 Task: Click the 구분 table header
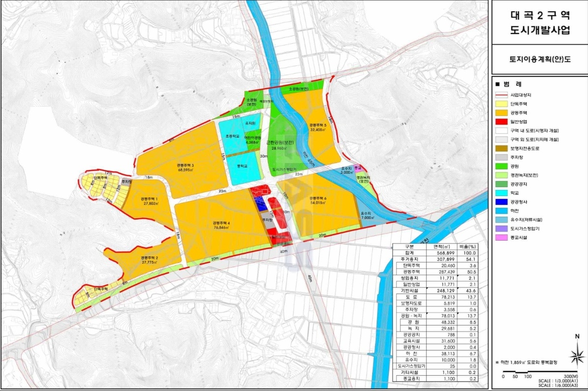pos(410,247)
